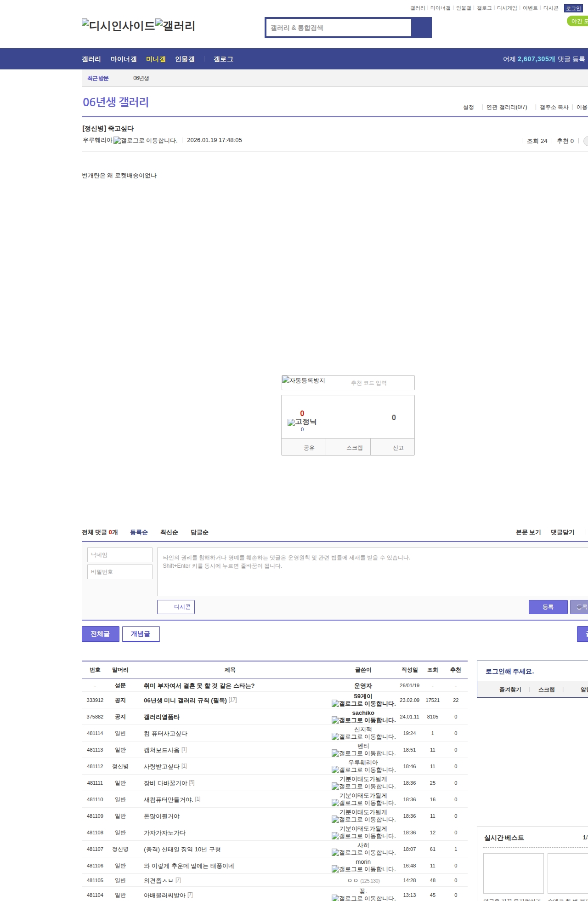588x901 pixels.
Task: Open the 설정 settings menu
Action: (468, 107)
